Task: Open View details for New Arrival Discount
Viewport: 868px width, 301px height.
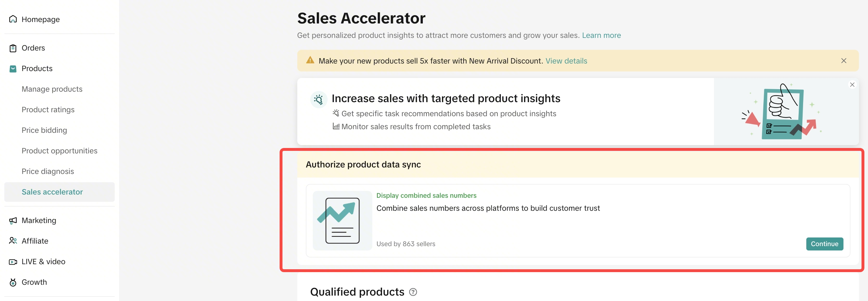Action: [566, 61]
